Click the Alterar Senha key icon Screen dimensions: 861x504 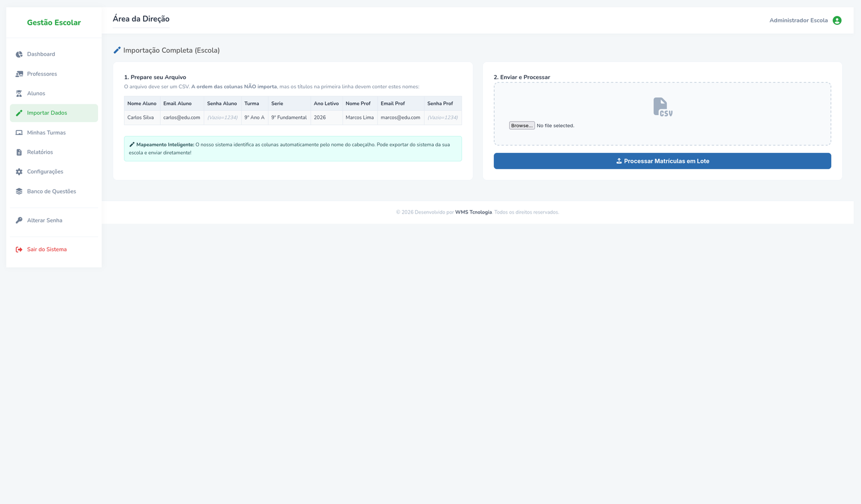coord(19,221)
